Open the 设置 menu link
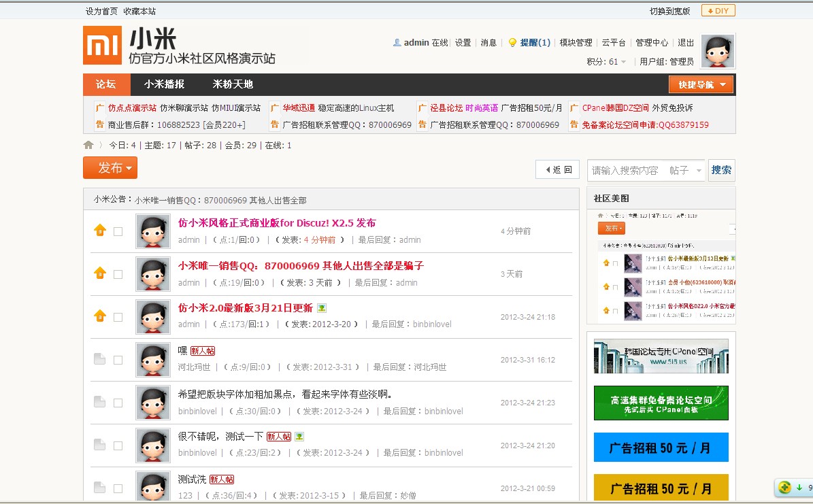Image resolution: width=813 pixels, height=504 pixels. (463, 43)
